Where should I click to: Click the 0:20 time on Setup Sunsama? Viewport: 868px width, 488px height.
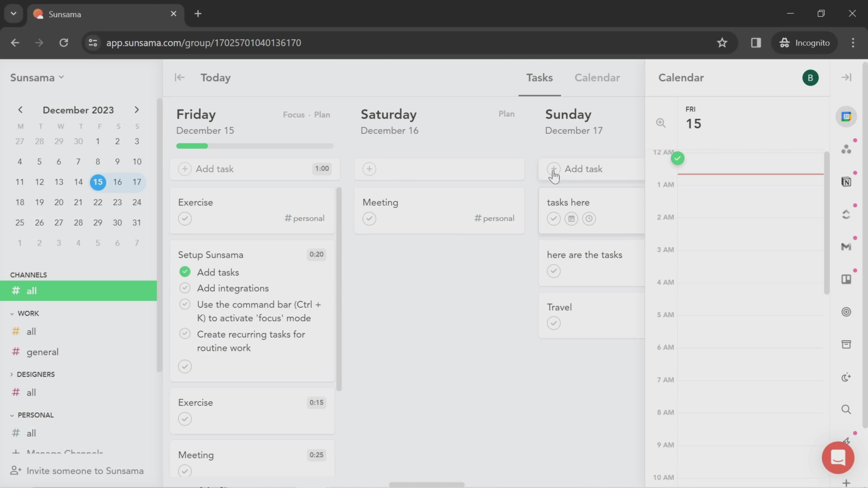tap(316, 255)
